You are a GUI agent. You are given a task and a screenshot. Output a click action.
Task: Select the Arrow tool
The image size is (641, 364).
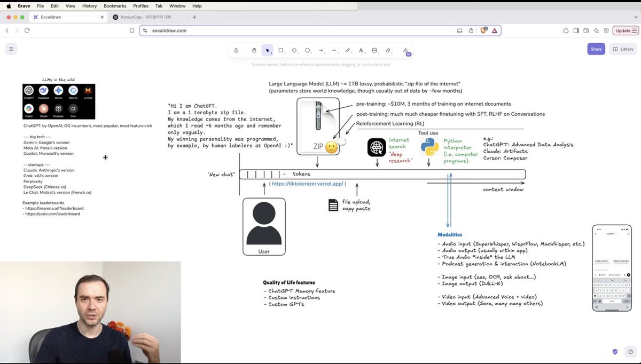321,50
